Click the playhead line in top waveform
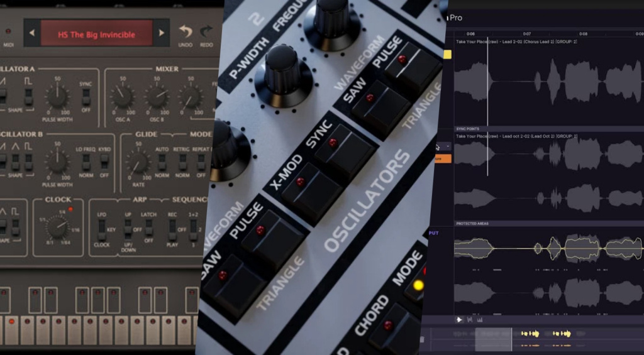 pyautogui.click(x=487, y=82)
